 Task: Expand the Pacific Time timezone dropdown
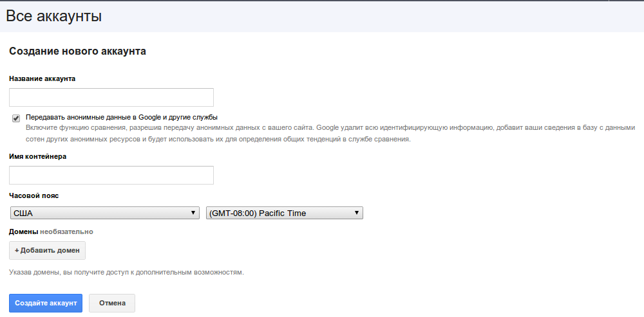[283, 213]
